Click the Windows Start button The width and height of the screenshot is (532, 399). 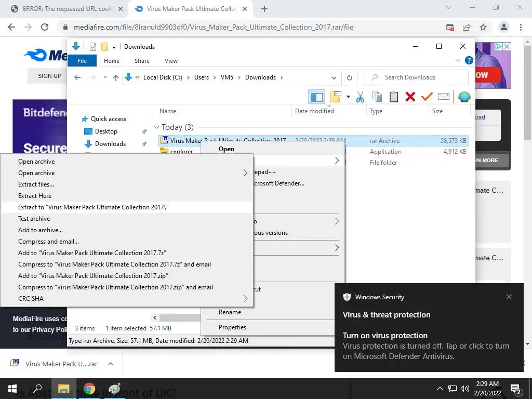(12, 389)
